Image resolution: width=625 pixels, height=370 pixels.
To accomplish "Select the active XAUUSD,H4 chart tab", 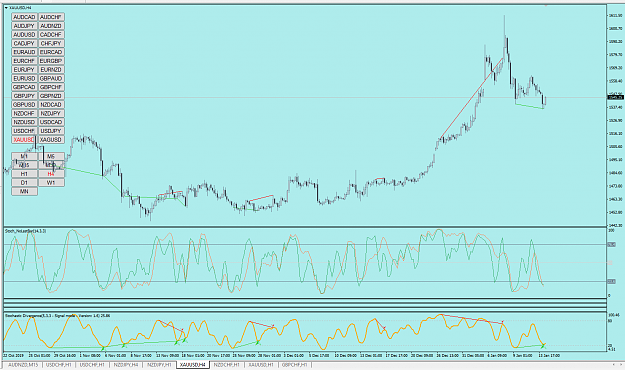I will click(x=193, y=365).
